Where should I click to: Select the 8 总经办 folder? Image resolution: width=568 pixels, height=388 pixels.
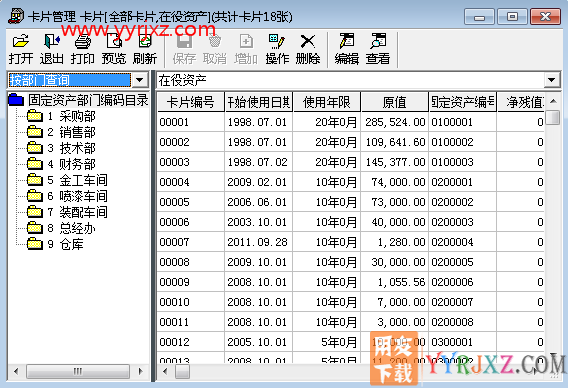pos(61,228)
